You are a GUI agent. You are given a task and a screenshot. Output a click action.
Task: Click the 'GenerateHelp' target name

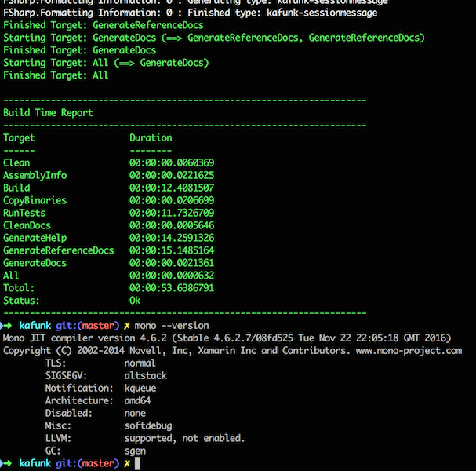pos(35,238)
